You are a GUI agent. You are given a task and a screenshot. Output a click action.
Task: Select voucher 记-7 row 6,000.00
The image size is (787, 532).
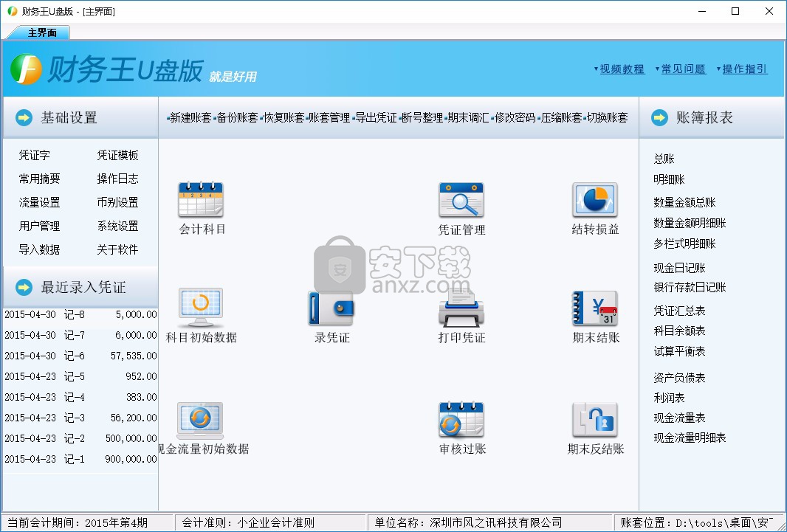80,335
